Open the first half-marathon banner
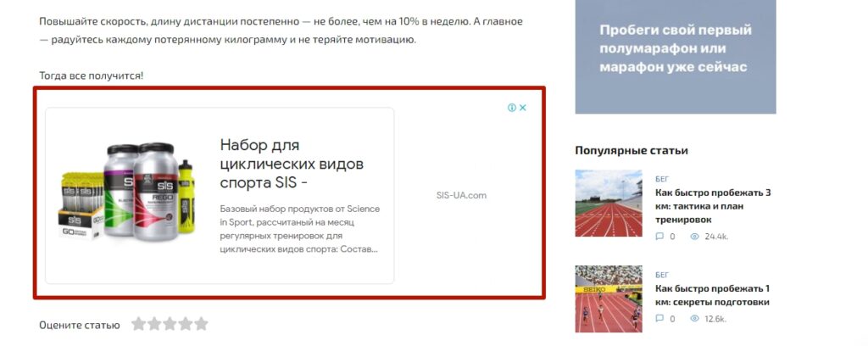868x346 pixels. click(676, 57)
